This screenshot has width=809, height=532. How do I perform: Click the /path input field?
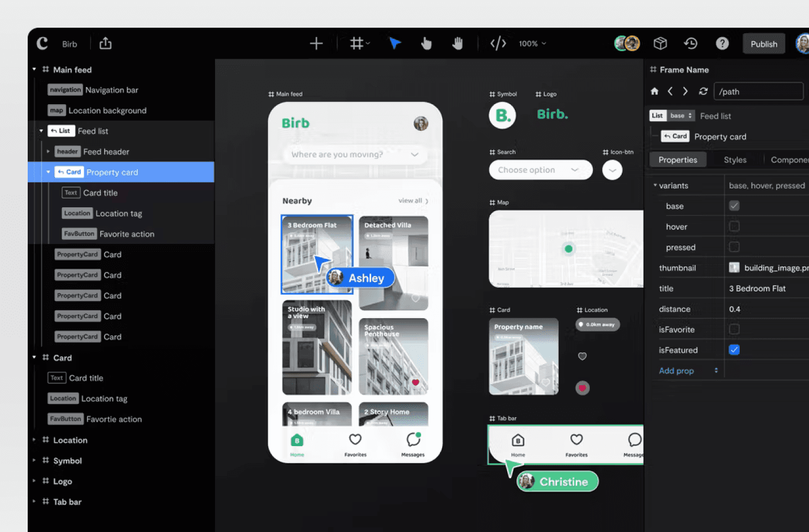[758, 91]
